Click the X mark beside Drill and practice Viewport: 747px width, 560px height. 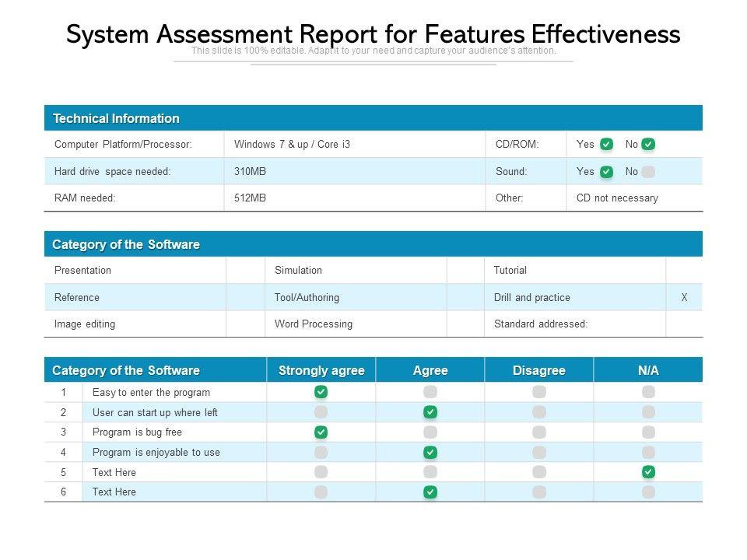pyautogui.click(x=684, y=297)
